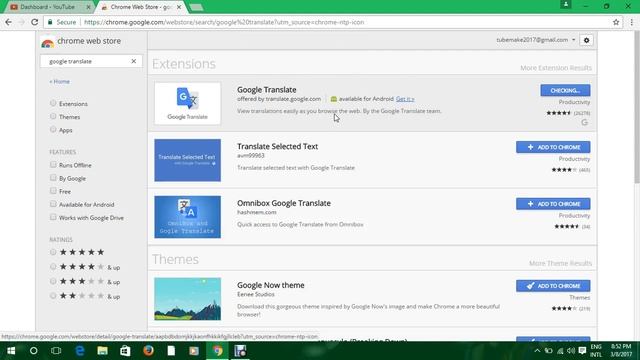Select three stars & up rating
Screen dimensions: 640x360
point(53,281)
